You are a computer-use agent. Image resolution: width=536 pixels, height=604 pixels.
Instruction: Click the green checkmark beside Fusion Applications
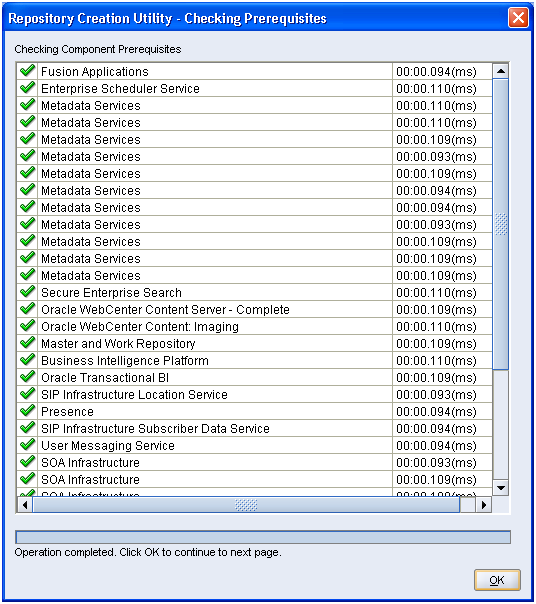27,71
